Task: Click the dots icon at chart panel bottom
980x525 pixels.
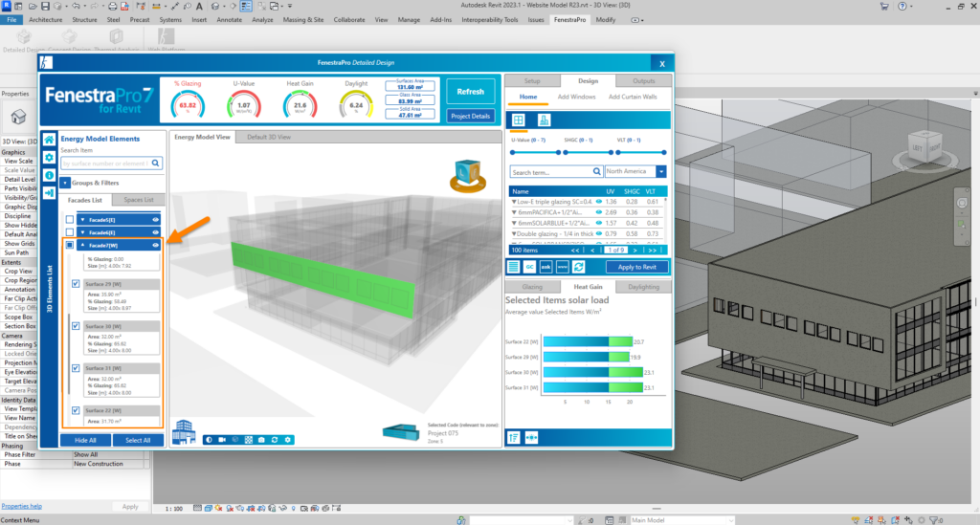Action: tap(531, 438)
